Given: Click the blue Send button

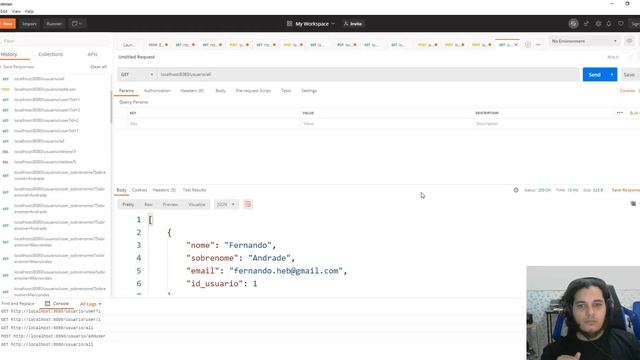Looking at the screenshot, I should click(x=595, y=75).
